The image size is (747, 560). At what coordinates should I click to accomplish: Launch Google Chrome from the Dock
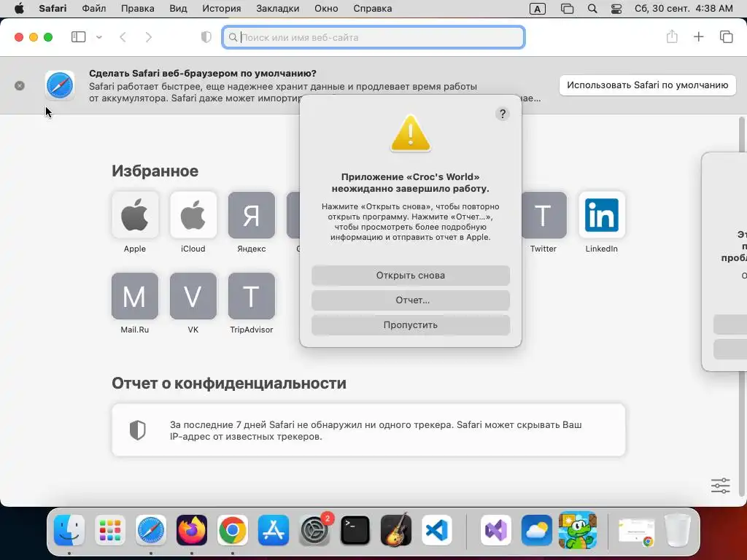click(x=233, y=530)
